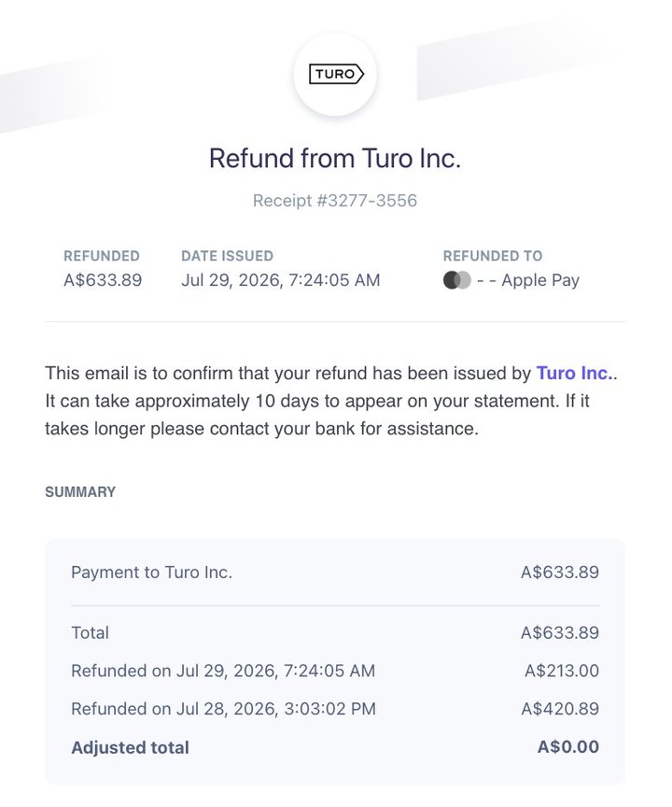Click the REFUNDED label
This screenshot has height=807, width=672.
pyautogui.click(x=102, y=256)
